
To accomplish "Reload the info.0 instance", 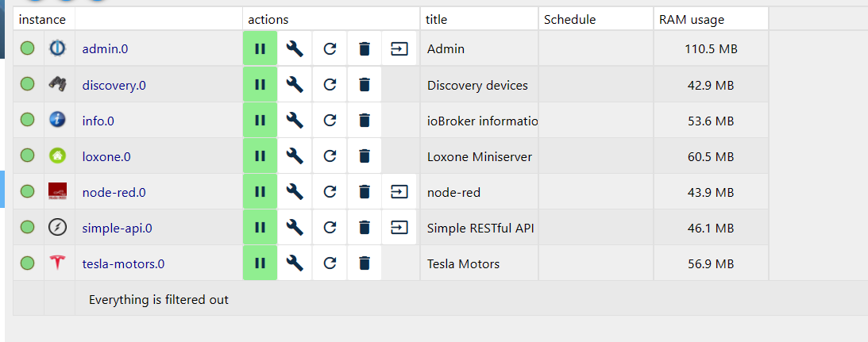I will pyautogui.click(x=330, y=121).
